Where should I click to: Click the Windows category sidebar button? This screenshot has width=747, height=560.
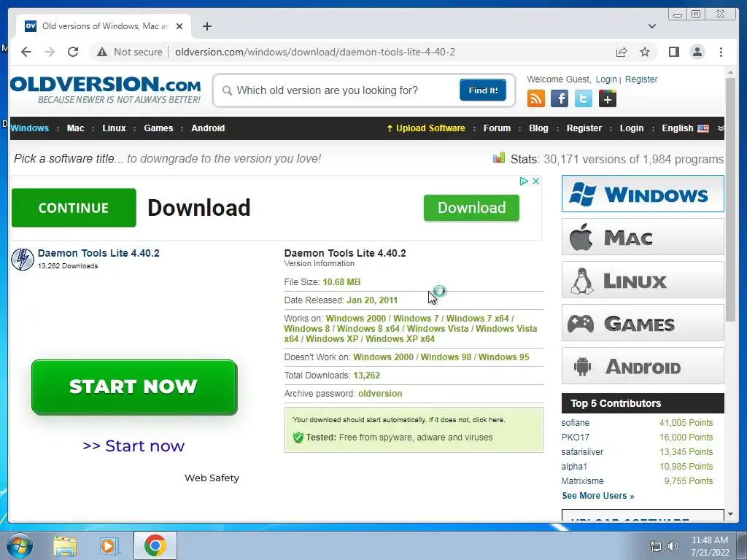click(x=643, y=194)
